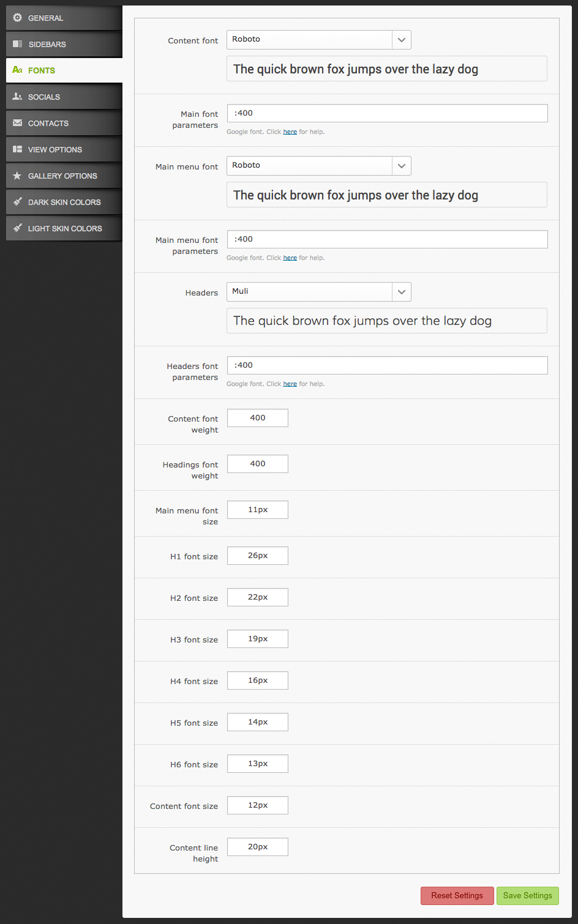Select the Main menu font parameters field

pos(388,239)
